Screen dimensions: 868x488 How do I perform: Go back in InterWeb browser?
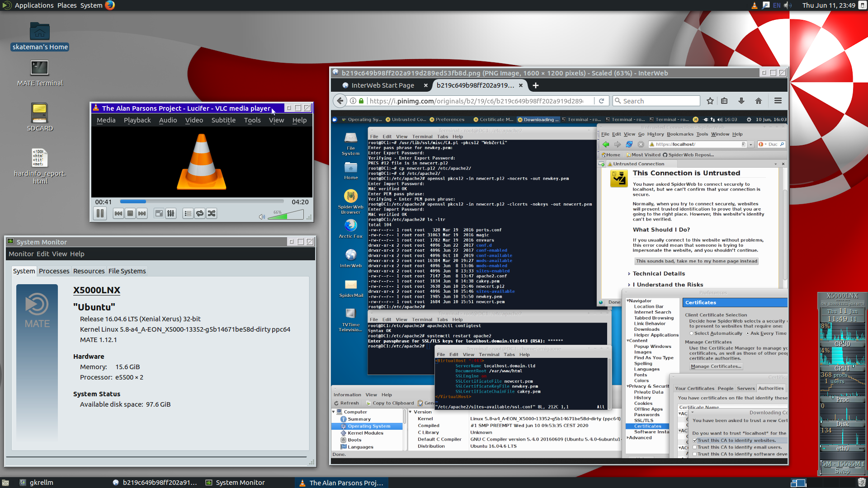coord(340,101)
